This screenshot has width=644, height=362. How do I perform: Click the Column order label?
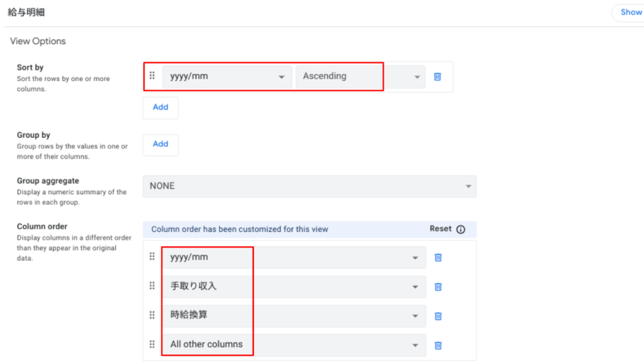(42, 226)
